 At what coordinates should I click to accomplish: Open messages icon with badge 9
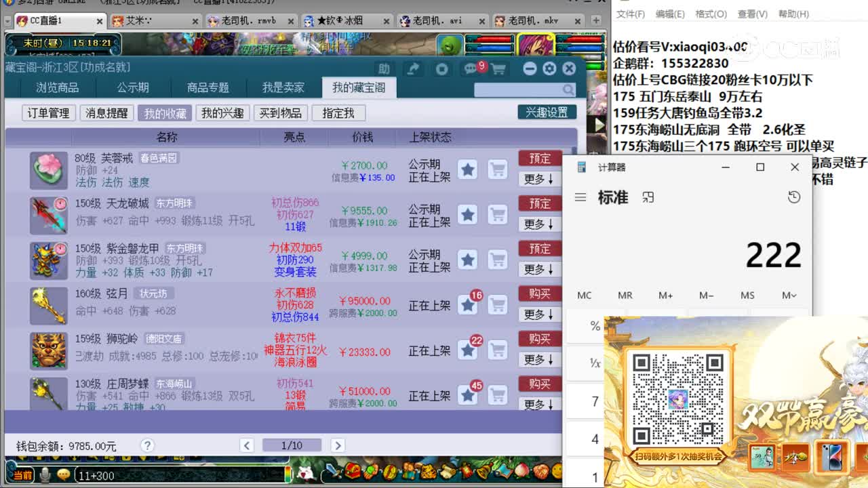click(x=471, y=68)
